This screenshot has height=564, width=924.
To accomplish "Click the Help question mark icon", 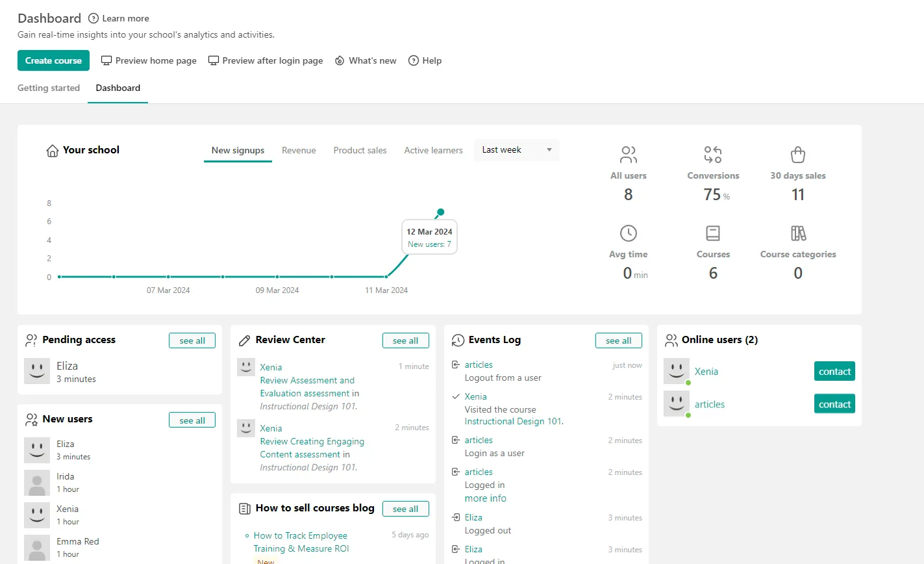I will 414,60.
